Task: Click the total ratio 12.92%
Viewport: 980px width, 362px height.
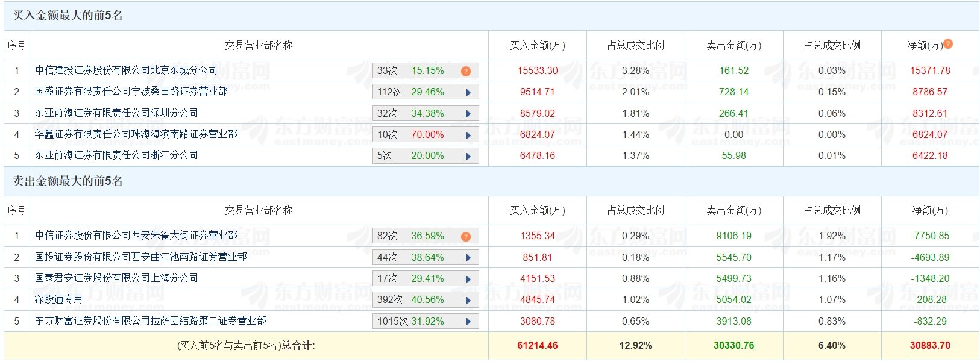Action: [x=636, y=346]
